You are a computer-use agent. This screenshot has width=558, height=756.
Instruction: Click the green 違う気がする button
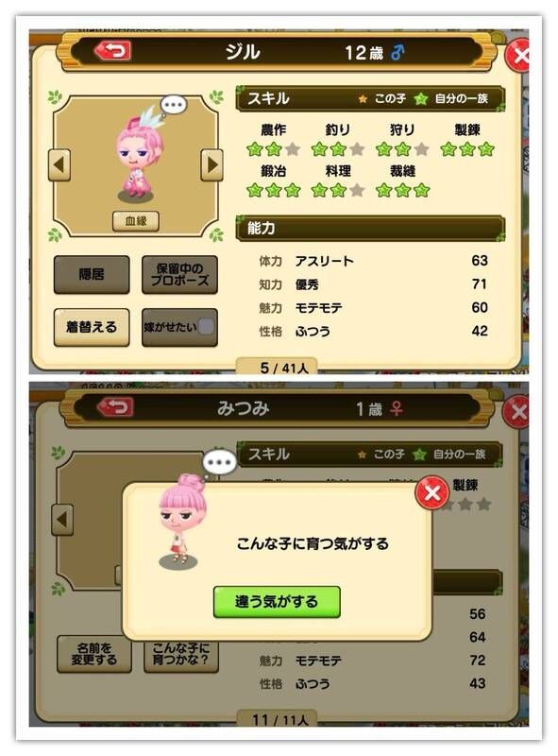(277, 602)
